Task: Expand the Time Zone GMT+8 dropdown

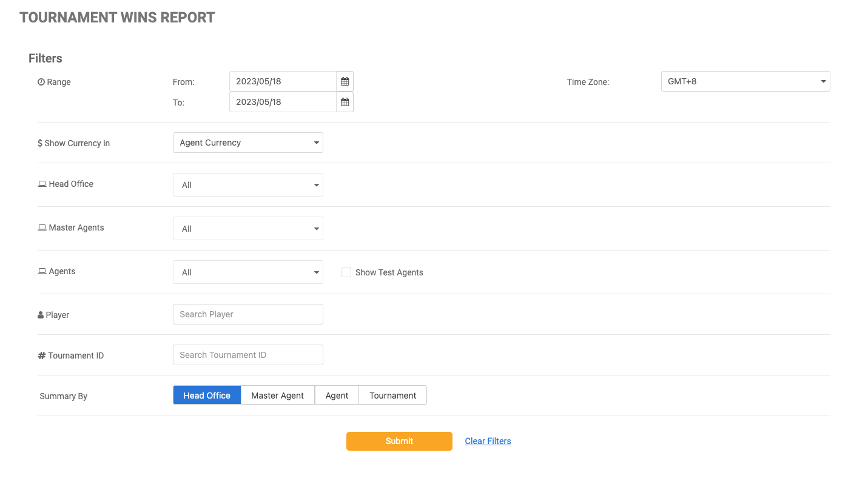Action: pyautogui.click(x=745, y=81)
